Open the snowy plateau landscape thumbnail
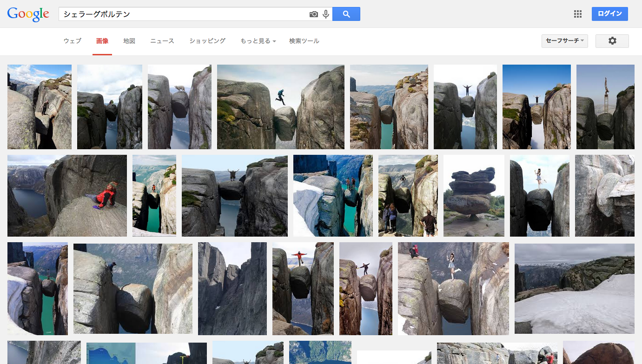 point(574,288)
